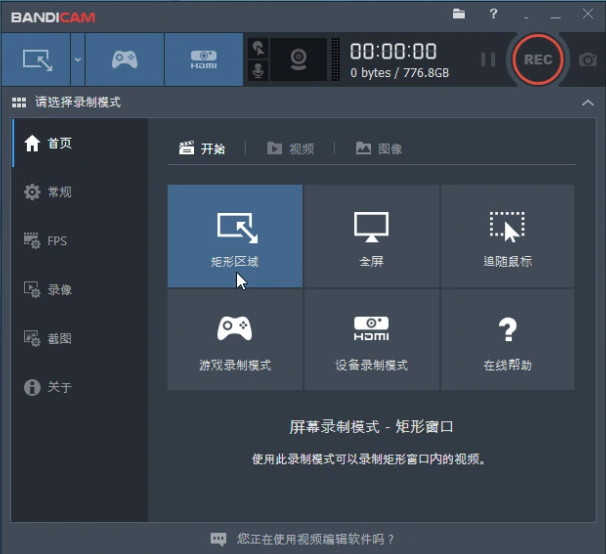Choose the 设备录制模式 tile

(371, 339)
